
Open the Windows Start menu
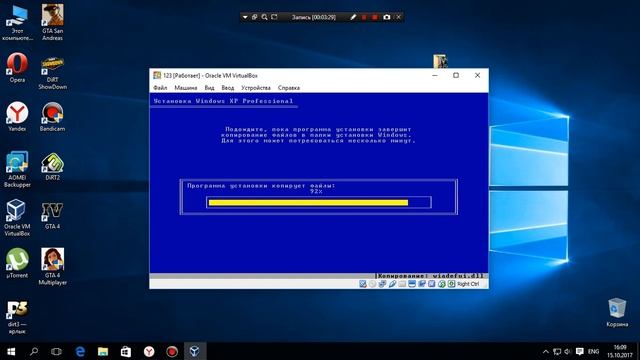(11, 351)
